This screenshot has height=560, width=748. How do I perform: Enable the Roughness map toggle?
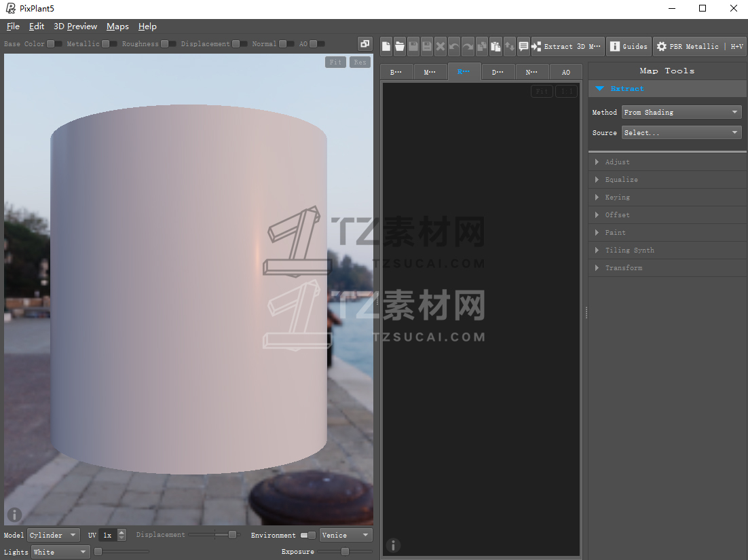(168, 44)
